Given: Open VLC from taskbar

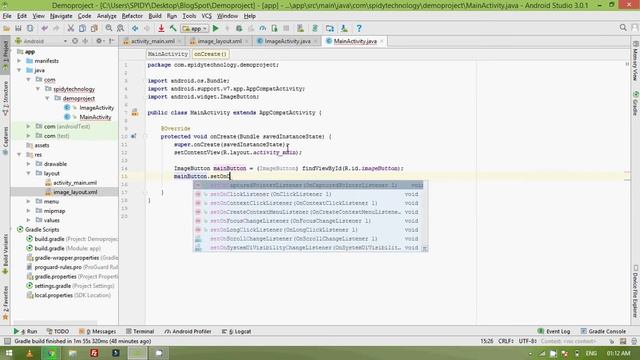Looking at the screenshot, I should tap(29, 353).
